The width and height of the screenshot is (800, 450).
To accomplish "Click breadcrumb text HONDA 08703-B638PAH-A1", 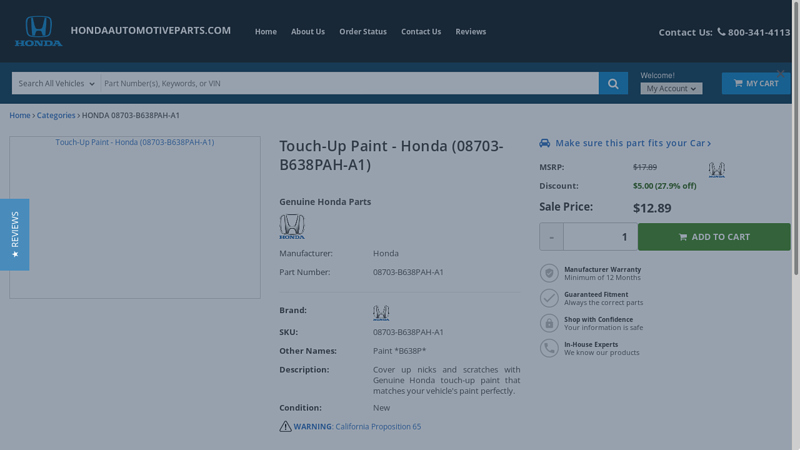I will point(131,115).
